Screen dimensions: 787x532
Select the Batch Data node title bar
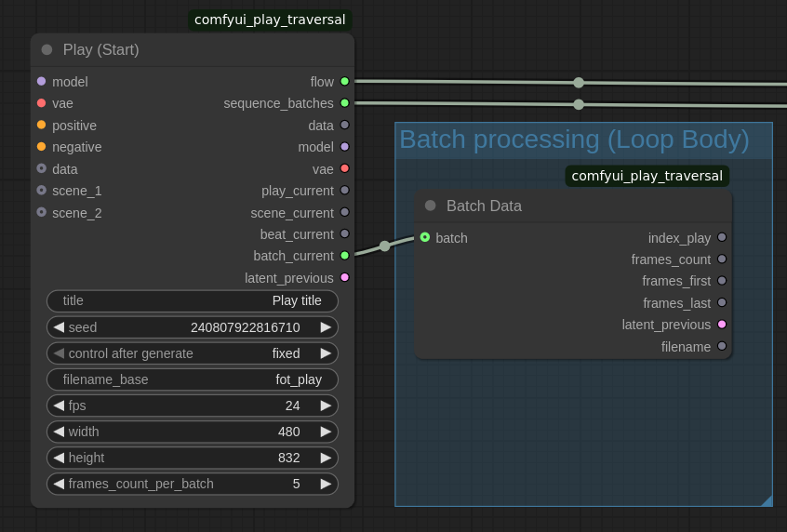(x=573, y=206)
